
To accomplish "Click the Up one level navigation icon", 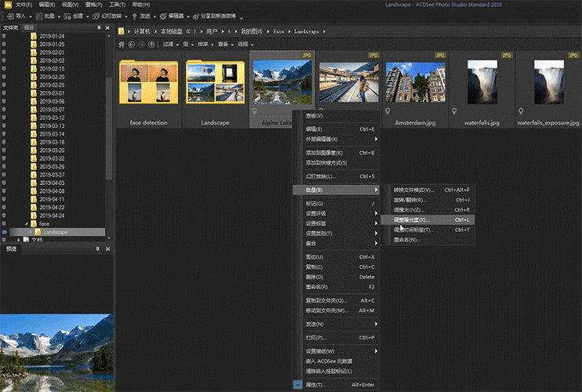I will coord(151,45).
